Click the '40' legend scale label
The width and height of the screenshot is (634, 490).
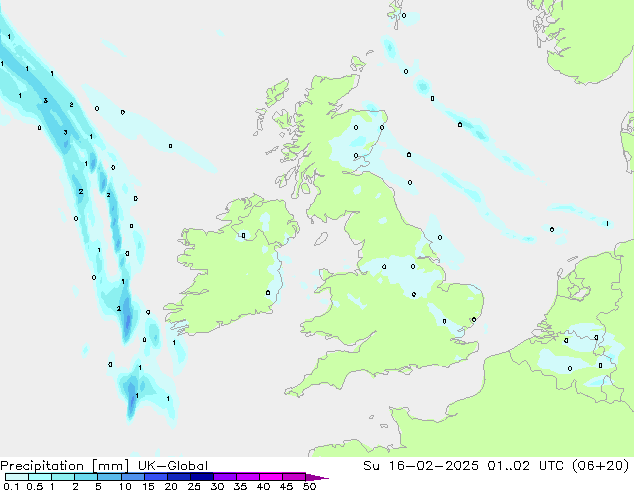click(x=263, y=486)
